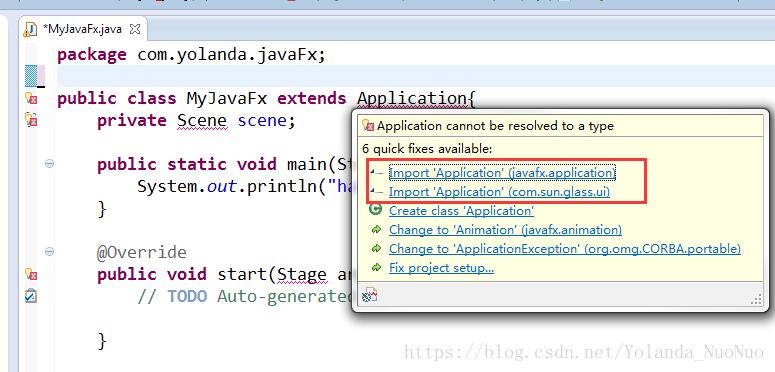Image resolution: width=775 pixels, height=372 pixels.
Task: Click error marker beside class declaration line
Action: click(x=31, y=98)
